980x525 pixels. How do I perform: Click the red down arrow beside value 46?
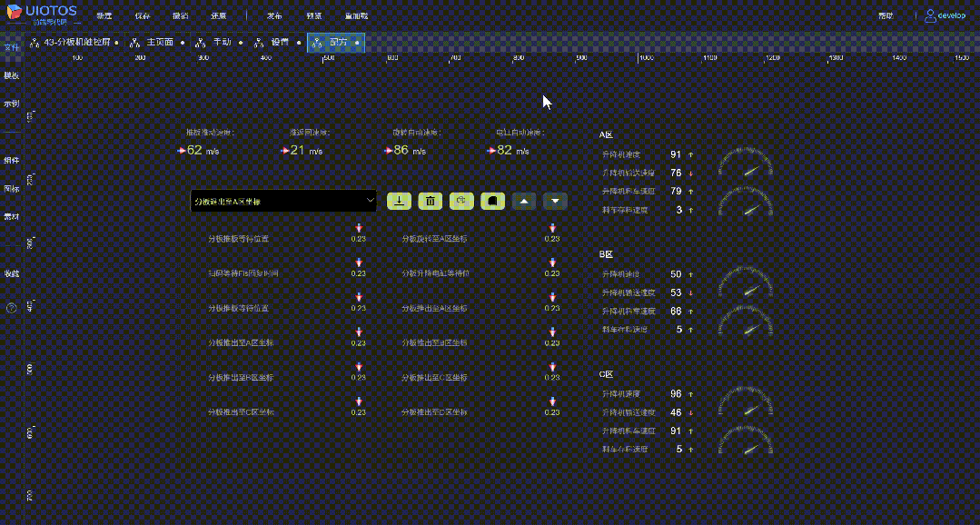690,412
